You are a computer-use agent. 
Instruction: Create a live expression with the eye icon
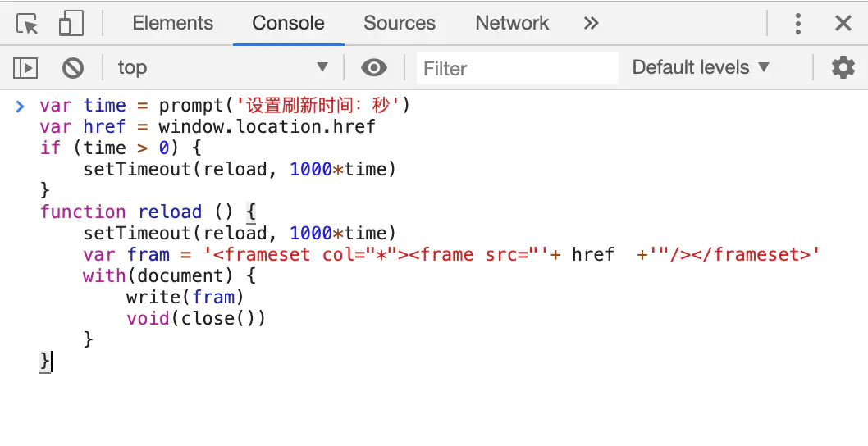point(374,68)
